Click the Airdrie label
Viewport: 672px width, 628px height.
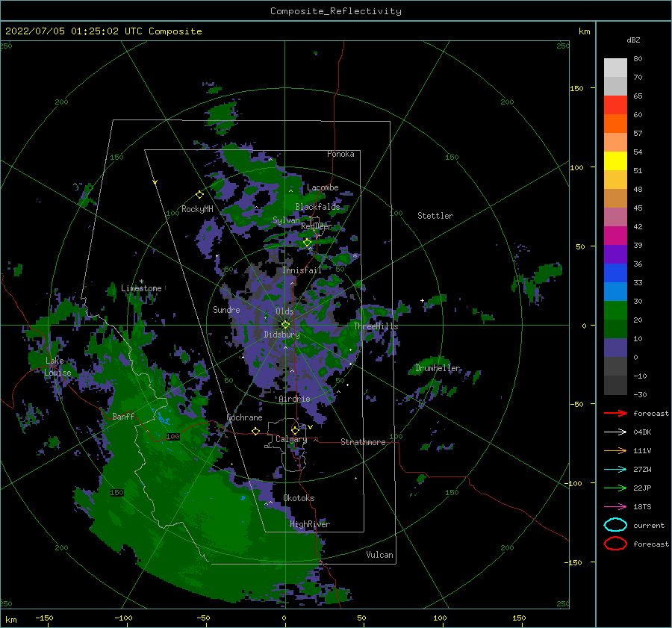click(x=294, y=399)
